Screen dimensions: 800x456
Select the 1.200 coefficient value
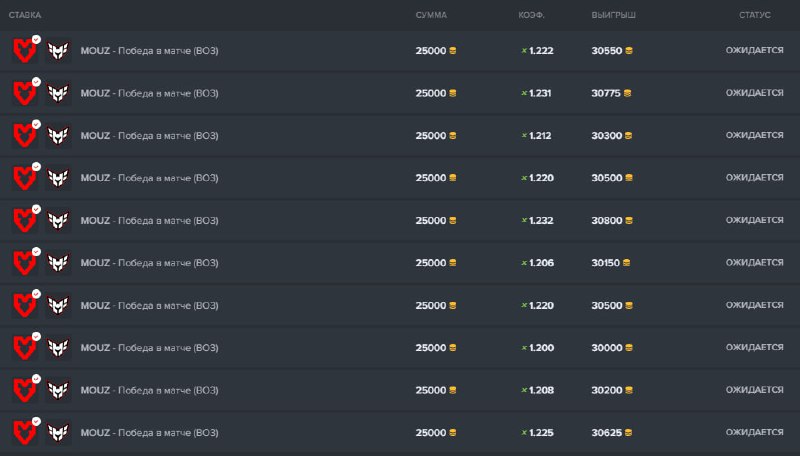(541, 348)
